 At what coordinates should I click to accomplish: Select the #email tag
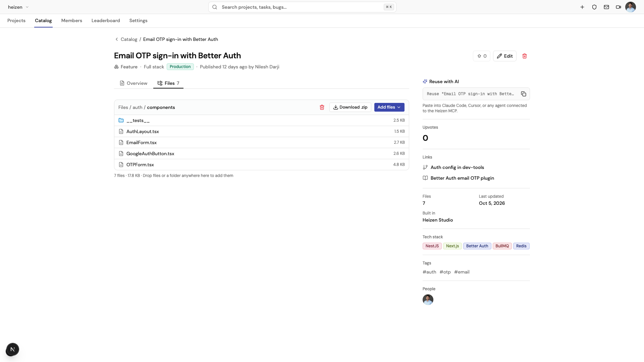[462, 272]
